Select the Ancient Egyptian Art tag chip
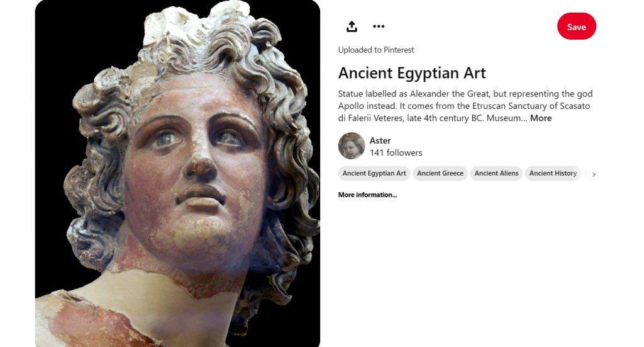Image resolution: width=644 pixels, height=347 pixels. pos(374,174)
